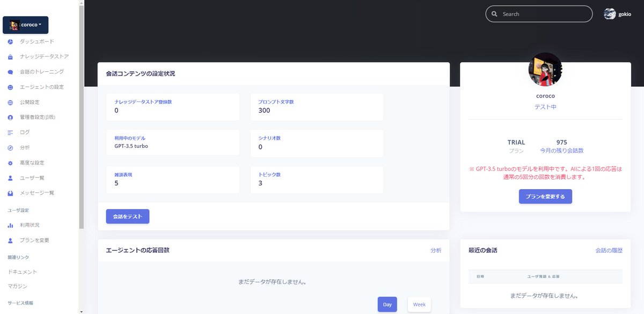This screenshot has width=644, height=314.
Task: Click the globe icon for 公開設定
Action: 10,102
